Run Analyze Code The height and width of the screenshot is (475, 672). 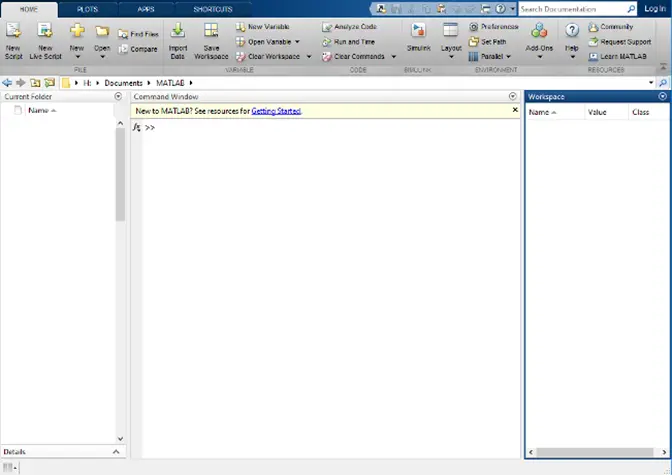349,27
